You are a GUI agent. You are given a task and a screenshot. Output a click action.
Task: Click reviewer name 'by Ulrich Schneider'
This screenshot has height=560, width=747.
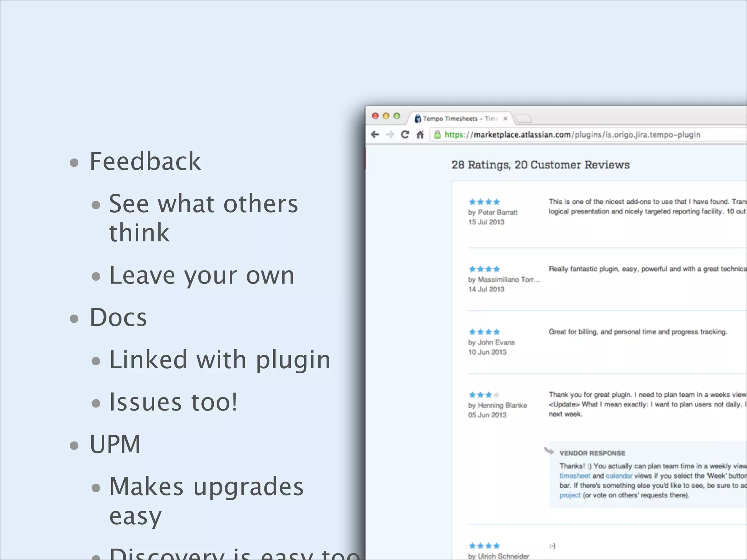coord(499,556)
